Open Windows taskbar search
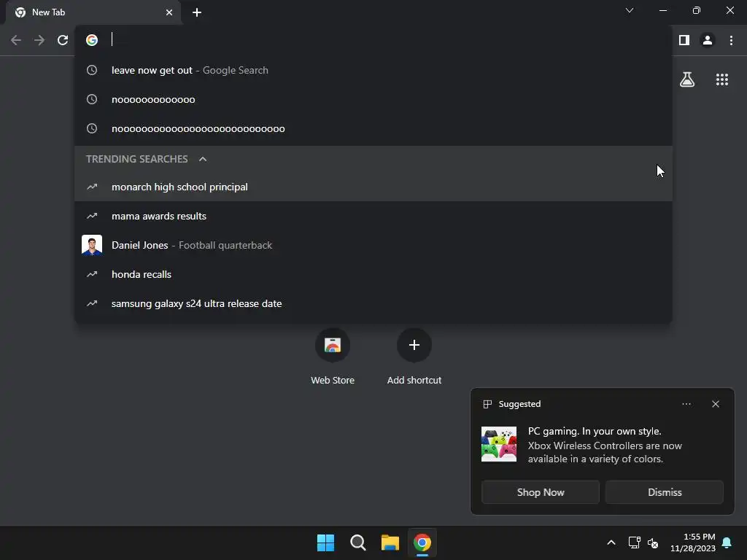 pos(357,542)
